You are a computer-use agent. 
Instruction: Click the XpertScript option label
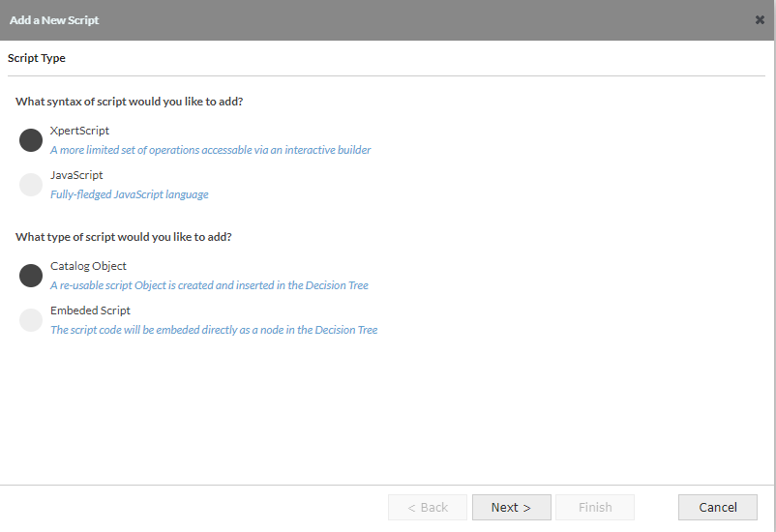click(79, 131)
